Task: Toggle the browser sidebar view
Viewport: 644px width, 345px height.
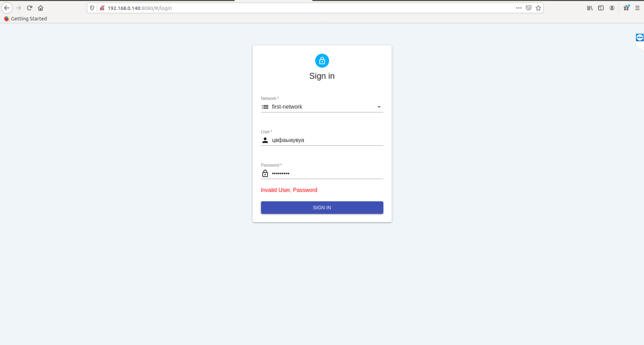Action: tap(601, 8)
